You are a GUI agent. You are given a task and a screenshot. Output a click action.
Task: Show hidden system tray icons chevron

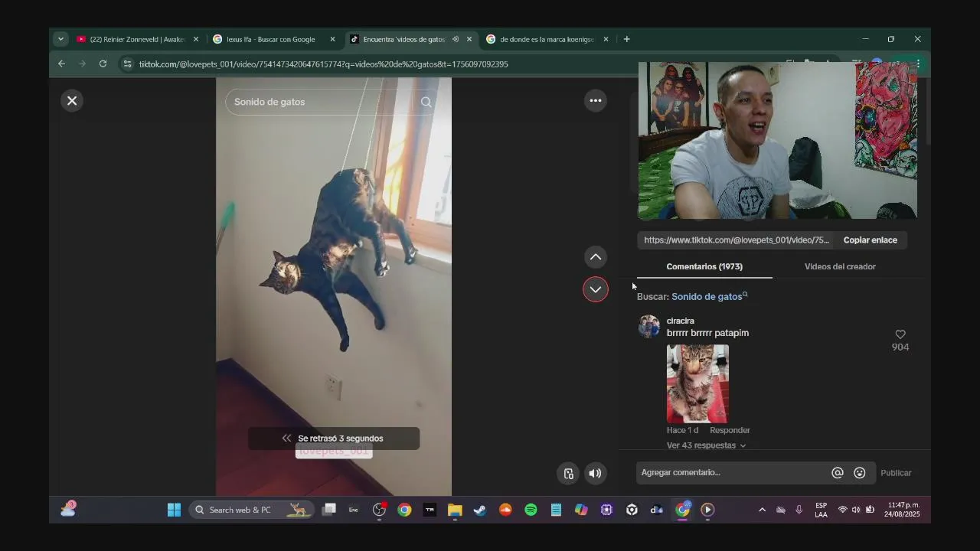pos(762,510)
